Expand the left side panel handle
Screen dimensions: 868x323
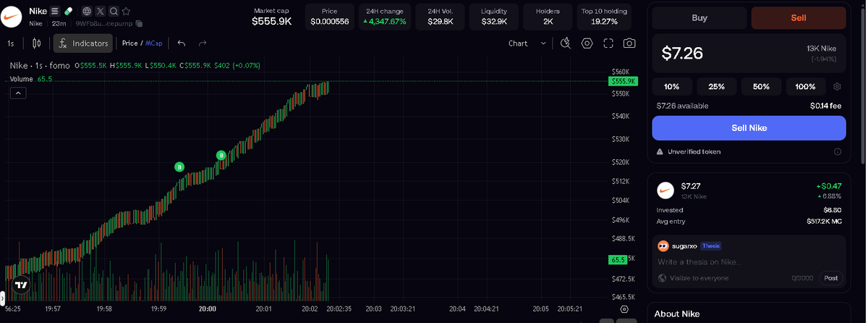point(2,297)
